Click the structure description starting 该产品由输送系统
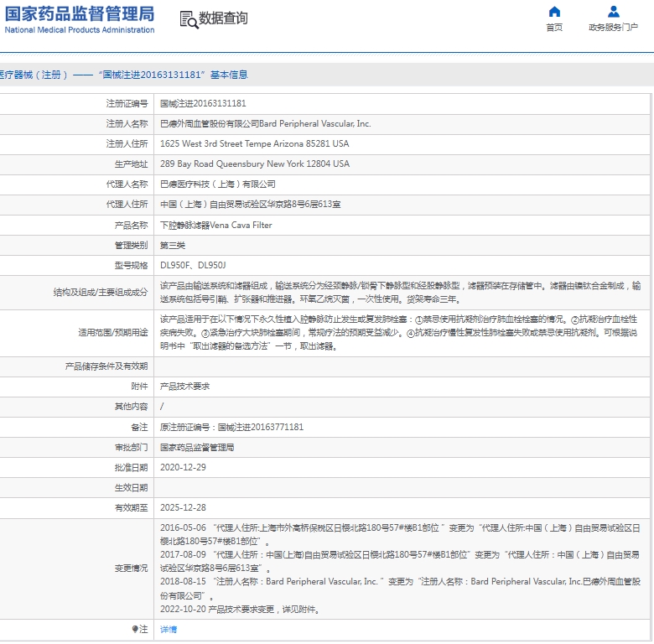This screenshot has height=644, width=654. (x=401, y=293)
